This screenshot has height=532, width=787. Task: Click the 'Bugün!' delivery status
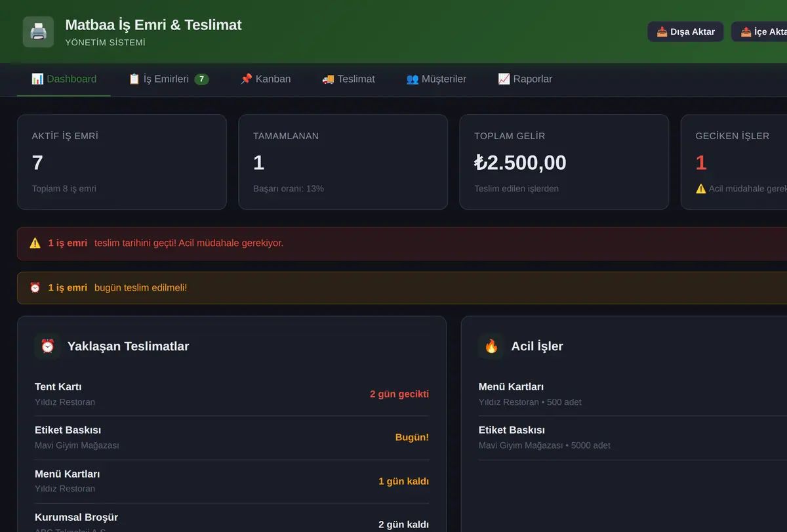(412, 438)
